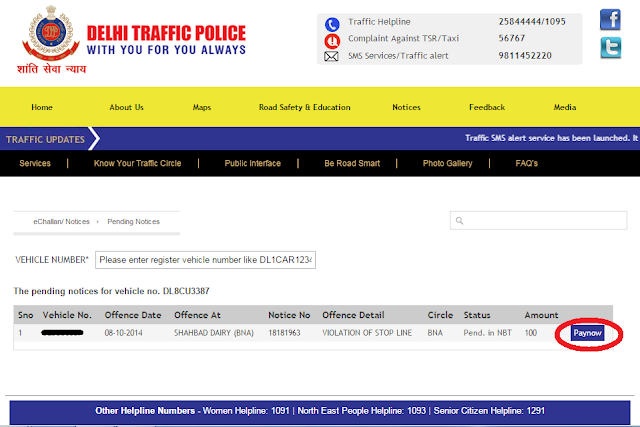Open Road Safety & Education
The height and width of the screenshot is (427, 640).
click(x=304, y=107)
